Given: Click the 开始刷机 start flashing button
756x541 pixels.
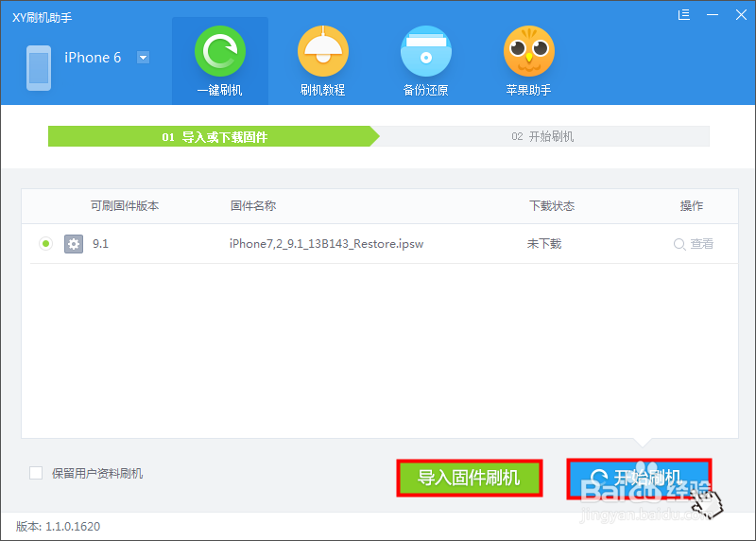Looking at the screenshot, I should click(x=640, y=479).
